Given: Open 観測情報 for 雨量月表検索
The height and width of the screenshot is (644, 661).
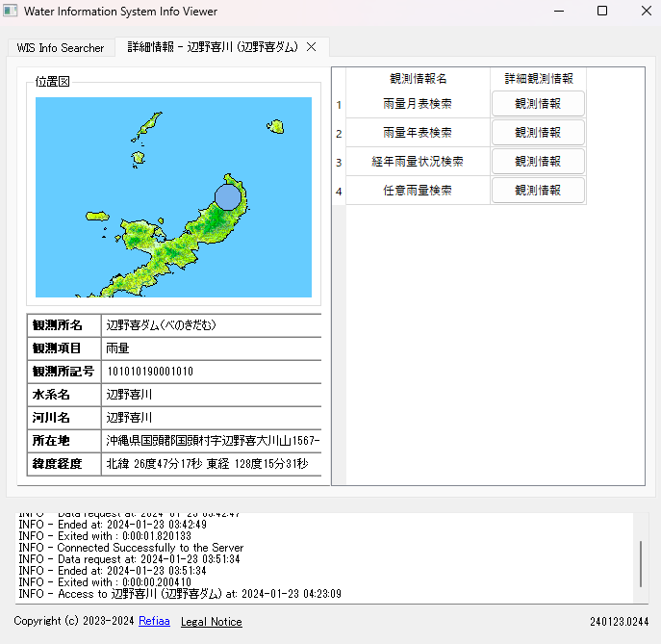Looking at the screenshot, I should click(538, 104).
